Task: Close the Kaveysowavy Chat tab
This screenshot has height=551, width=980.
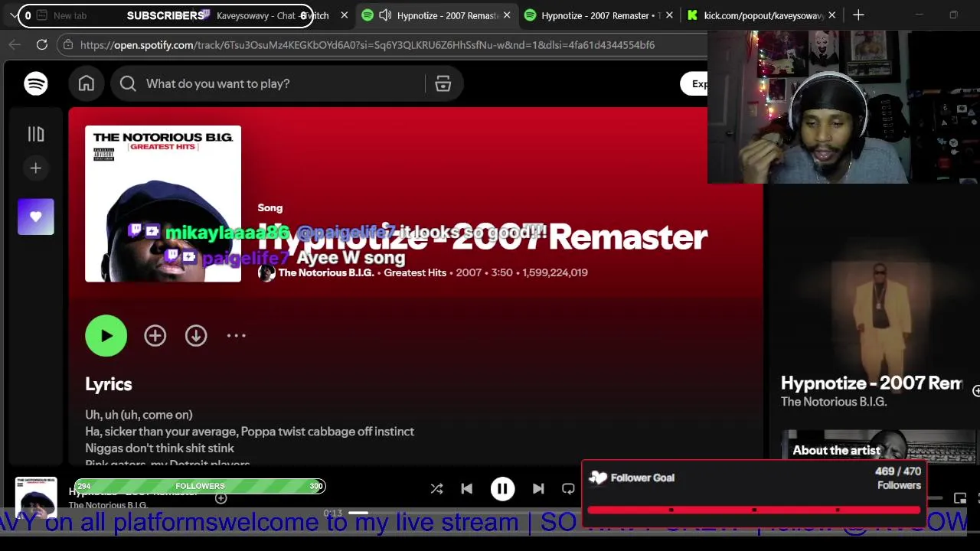Action: pyautogui.click(x=344, y=15)
